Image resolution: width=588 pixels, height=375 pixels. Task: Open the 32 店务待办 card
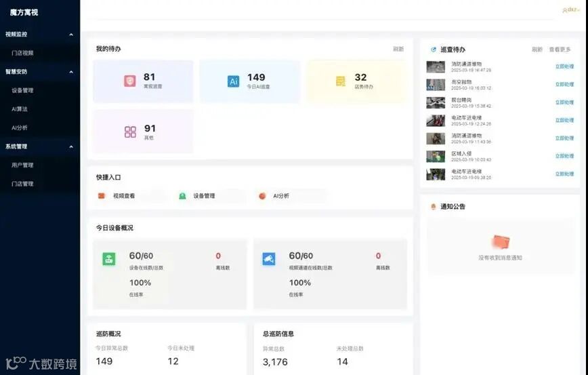pyautogui.click(x=357, y=81)
